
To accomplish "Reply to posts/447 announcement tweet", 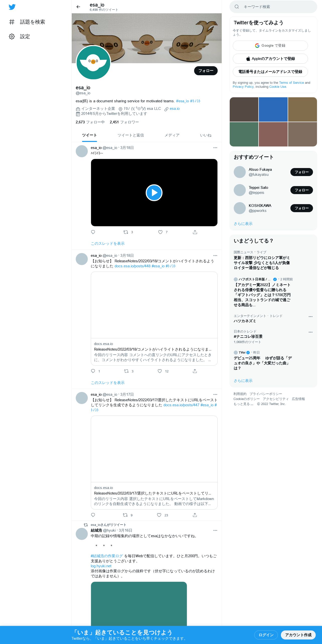I will 93,515.
